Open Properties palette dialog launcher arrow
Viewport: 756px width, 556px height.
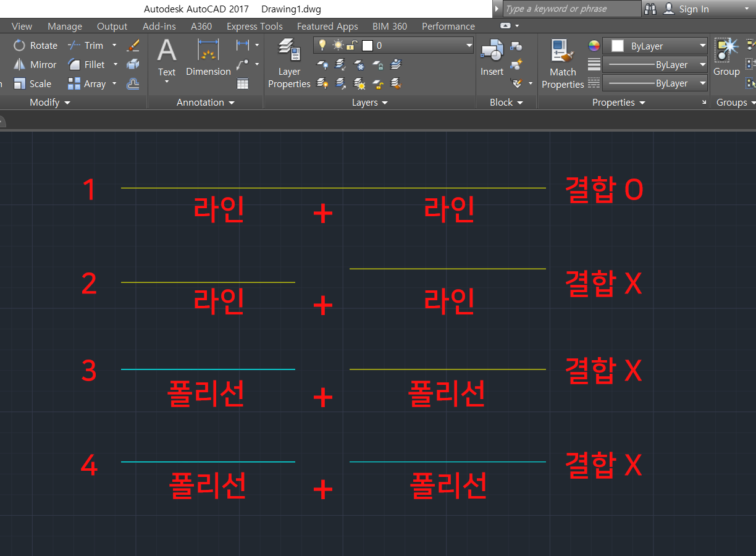(704, 103)
